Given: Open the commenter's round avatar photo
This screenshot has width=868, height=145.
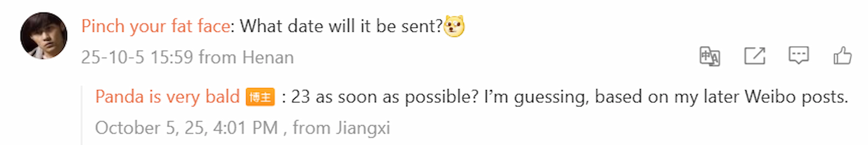Looking at the screenshot, I should (44, 36).
